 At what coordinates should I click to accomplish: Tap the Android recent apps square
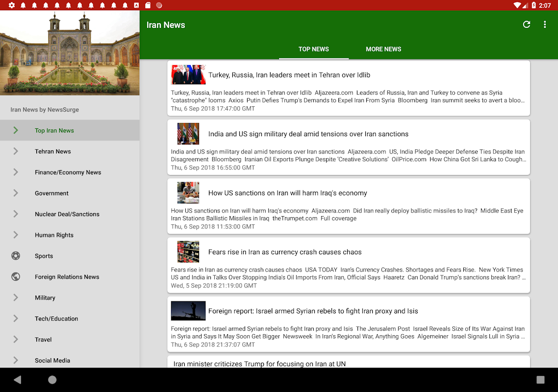point(540,380)
